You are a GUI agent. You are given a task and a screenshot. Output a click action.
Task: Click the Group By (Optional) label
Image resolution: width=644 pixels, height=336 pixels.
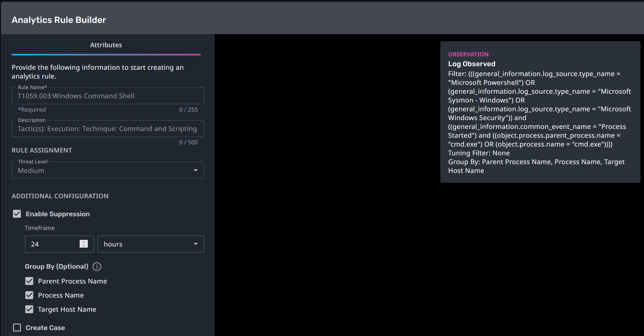click(x=56, y=267)
